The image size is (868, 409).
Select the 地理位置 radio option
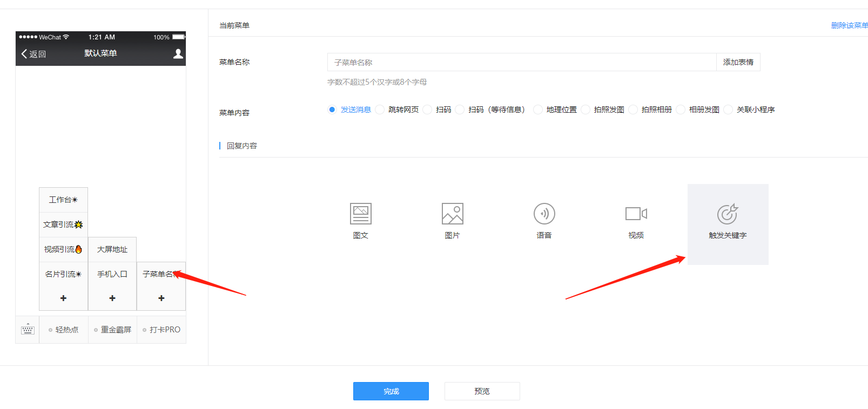tap(537, 110)
